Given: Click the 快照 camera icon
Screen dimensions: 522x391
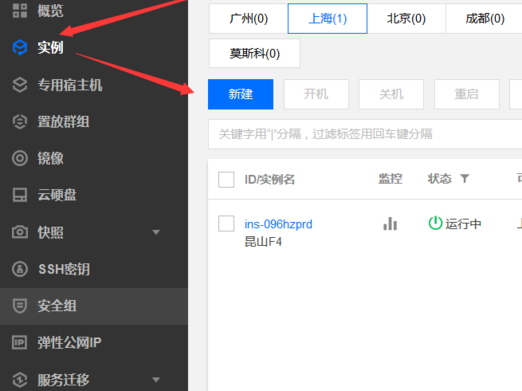Looking at the screenshot, I should pos(20,232).
